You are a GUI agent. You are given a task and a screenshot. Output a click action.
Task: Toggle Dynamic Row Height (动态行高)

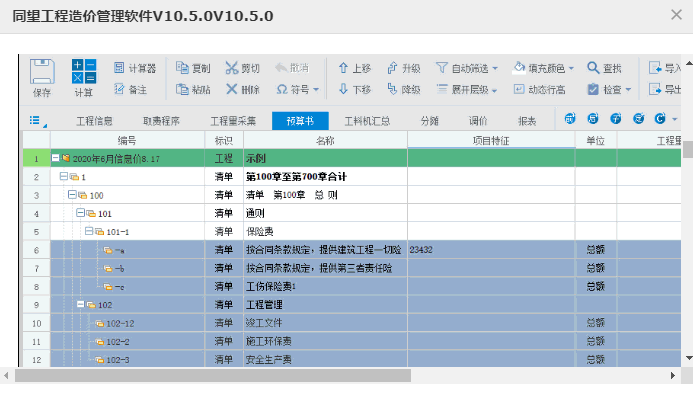click(x=539, y=89)
